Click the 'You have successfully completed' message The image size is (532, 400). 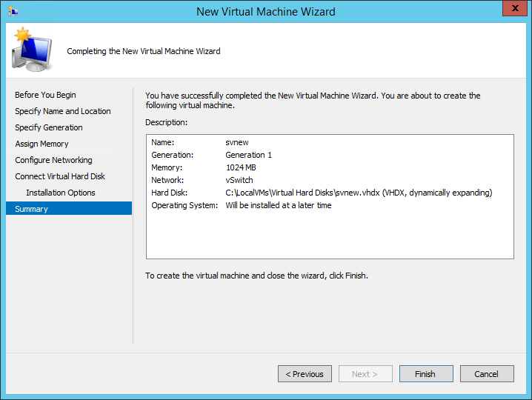pos(313,101)
